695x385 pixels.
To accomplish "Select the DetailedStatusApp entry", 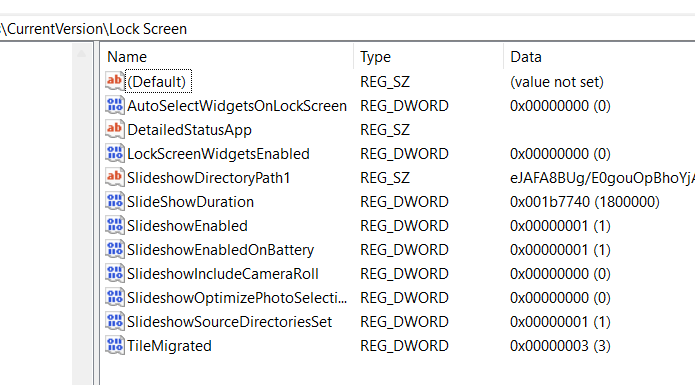I will (189, 130).
